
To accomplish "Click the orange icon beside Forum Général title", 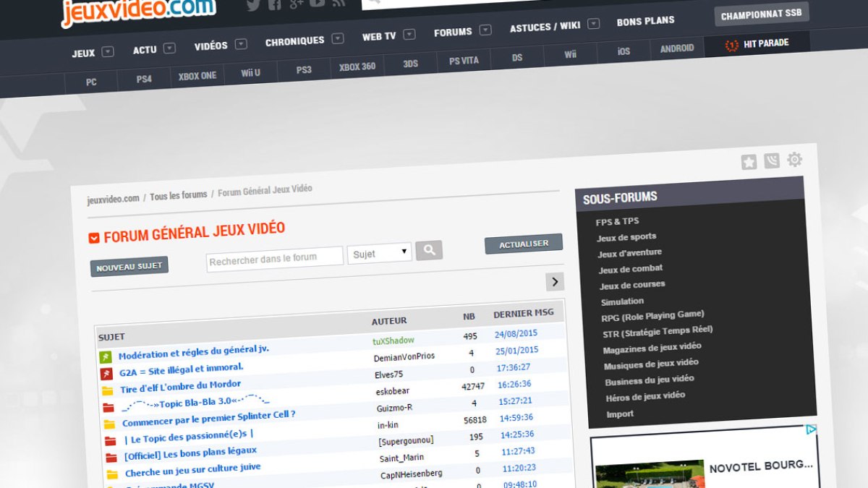I will point(93,238).
